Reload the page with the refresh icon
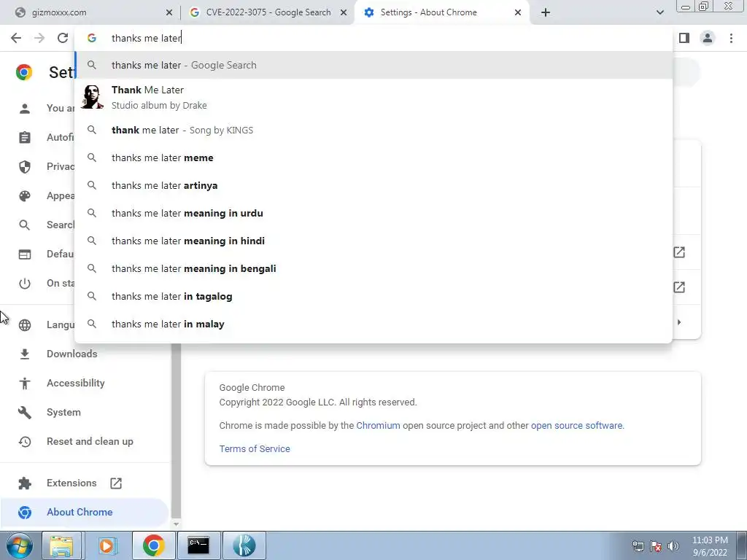Screen dimensions: 747x560 tap(63, 38)
